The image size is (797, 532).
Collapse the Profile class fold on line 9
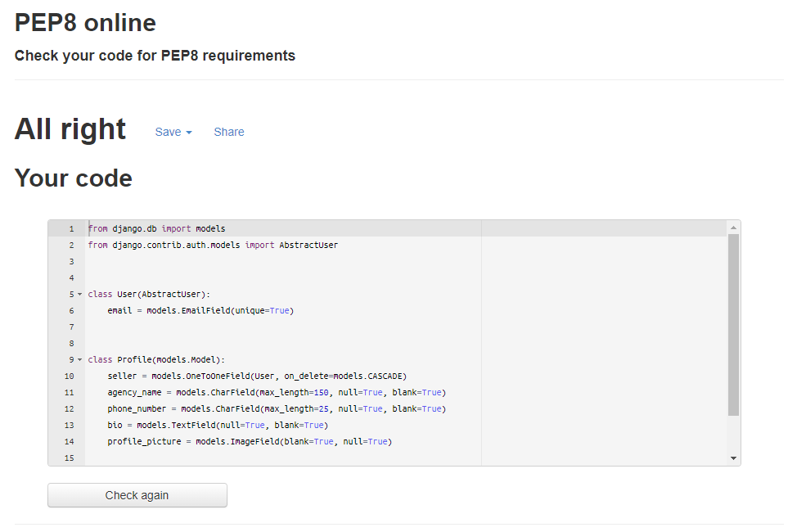coord(79,359)
